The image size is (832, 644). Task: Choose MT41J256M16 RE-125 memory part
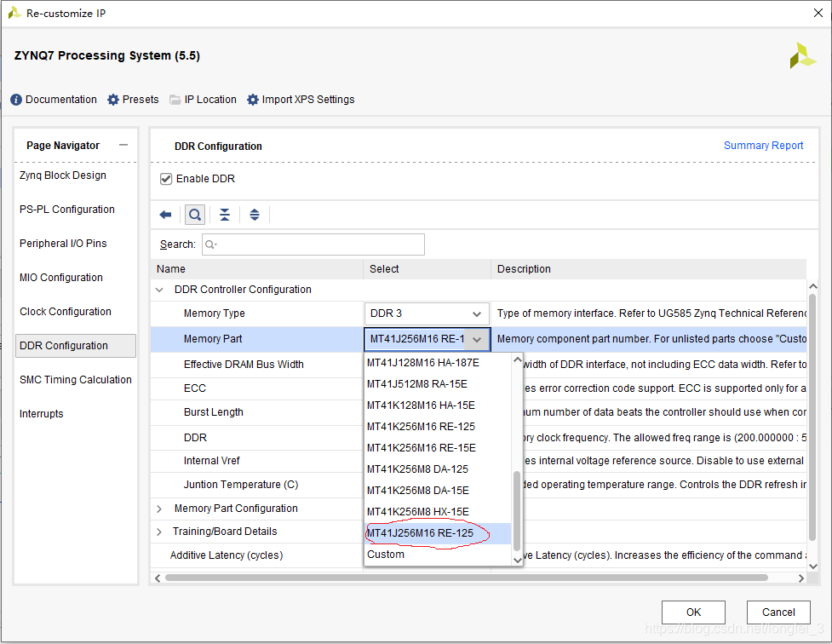(439, 533)
